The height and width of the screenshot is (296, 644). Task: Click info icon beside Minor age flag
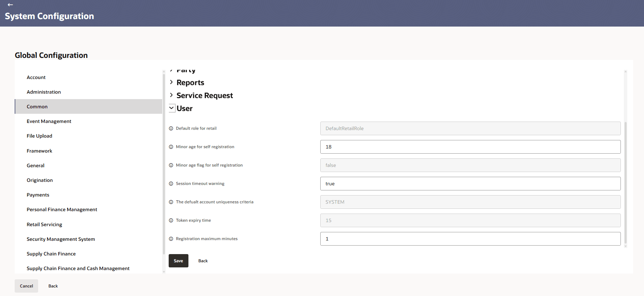click(171, 165)
